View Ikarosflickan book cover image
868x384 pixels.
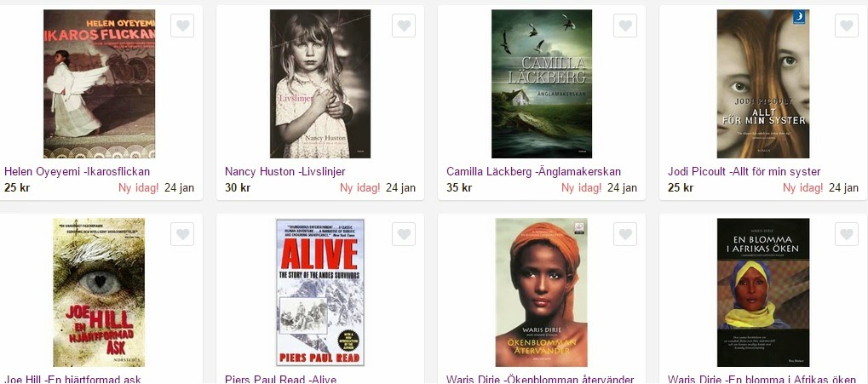(x=99, y=84)
